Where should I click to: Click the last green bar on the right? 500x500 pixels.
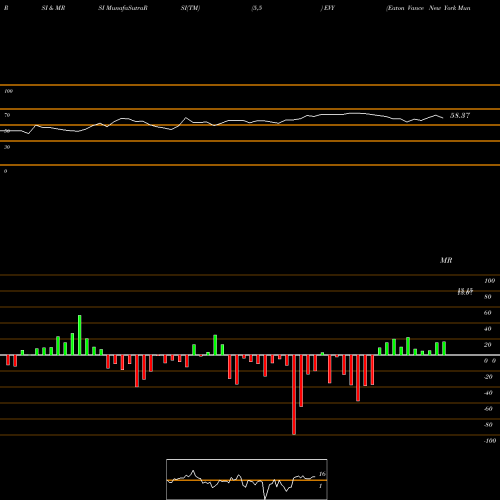444,348
